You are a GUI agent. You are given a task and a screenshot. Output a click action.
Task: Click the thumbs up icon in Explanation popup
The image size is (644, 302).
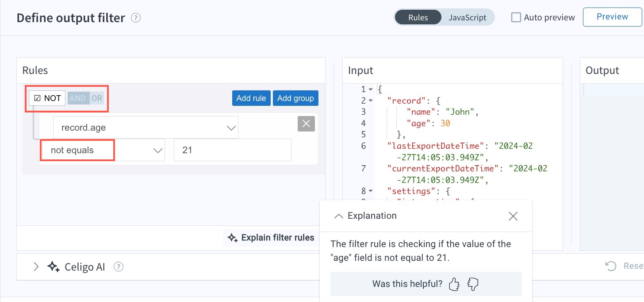click(454, 284)
